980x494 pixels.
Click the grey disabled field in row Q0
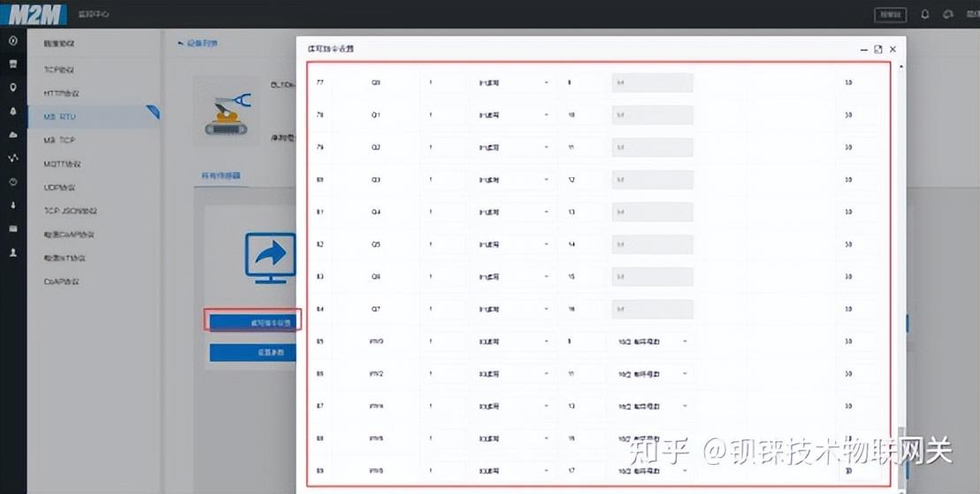click(x=653, y=82)
